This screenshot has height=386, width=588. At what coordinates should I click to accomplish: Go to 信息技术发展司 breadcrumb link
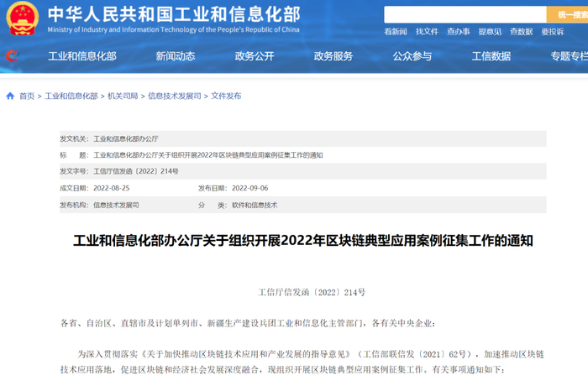(x=175, y=96)
